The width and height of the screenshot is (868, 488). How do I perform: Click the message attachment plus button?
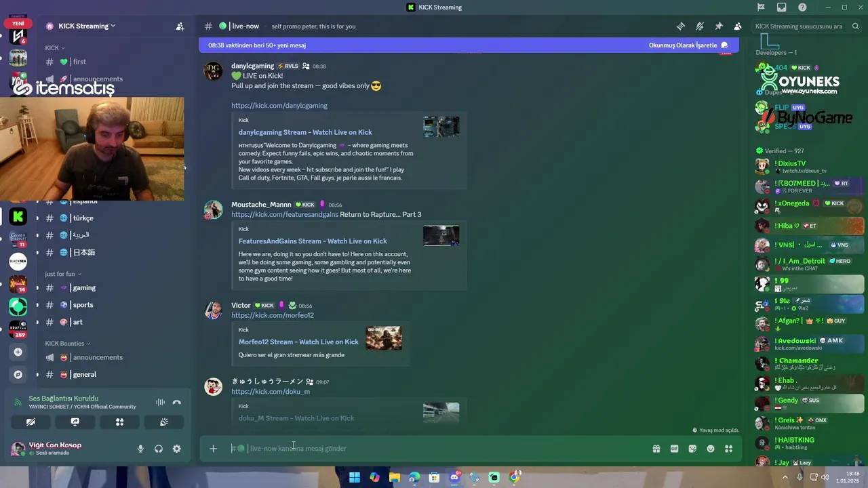[x=213, y=449]
